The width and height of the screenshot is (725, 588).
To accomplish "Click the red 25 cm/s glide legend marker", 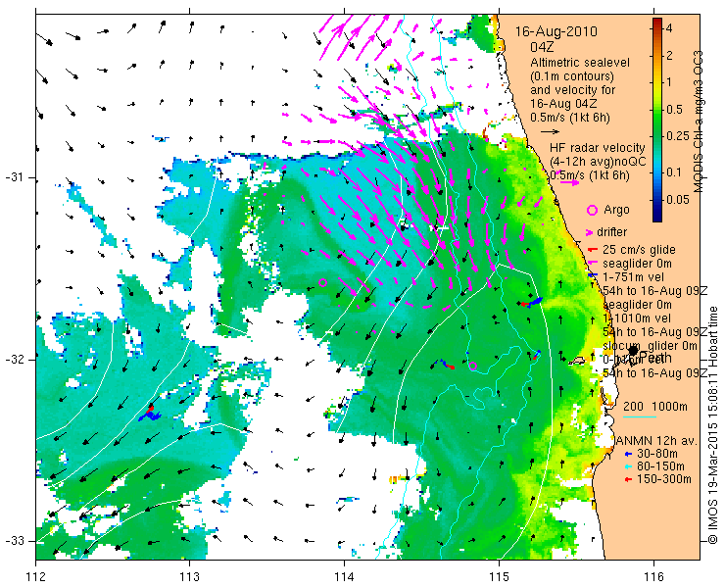I will [592, 250].
